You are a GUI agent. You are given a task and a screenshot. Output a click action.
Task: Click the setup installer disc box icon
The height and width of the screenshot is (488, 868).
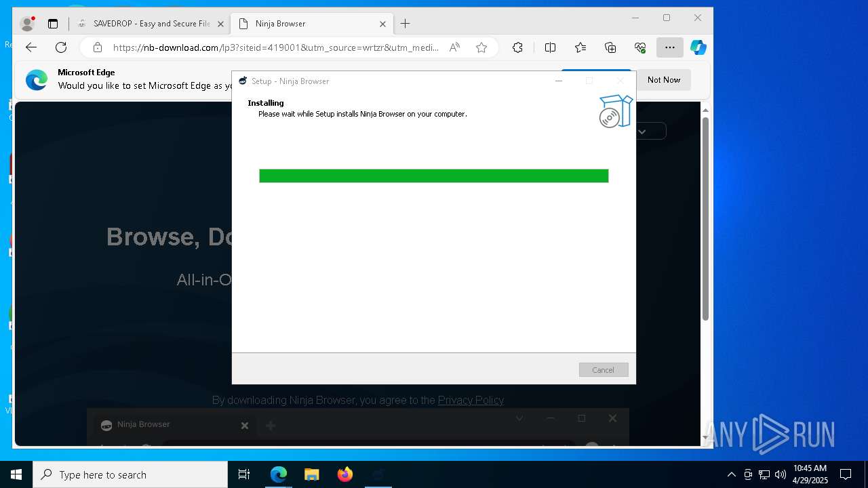(616, 112)
